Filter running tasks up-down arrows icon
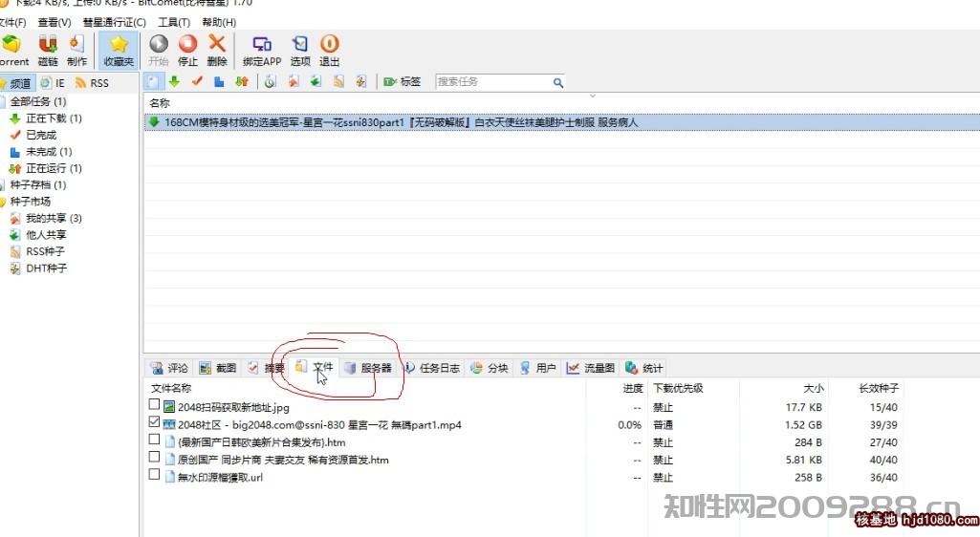The width and height of the screenshot is (980, 537). click(x=242, y=82)
